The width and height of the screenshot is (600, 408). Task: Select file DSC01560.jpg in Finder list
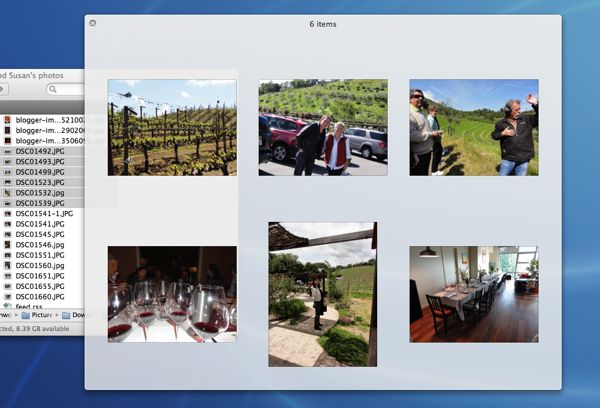(x=40, y=265)
